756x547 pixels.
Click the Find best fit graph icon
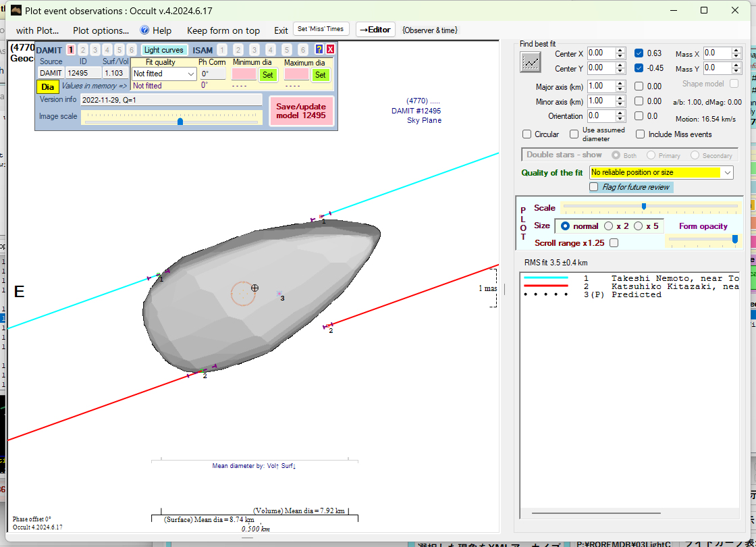pyautogui.click(x=531, y=61)
